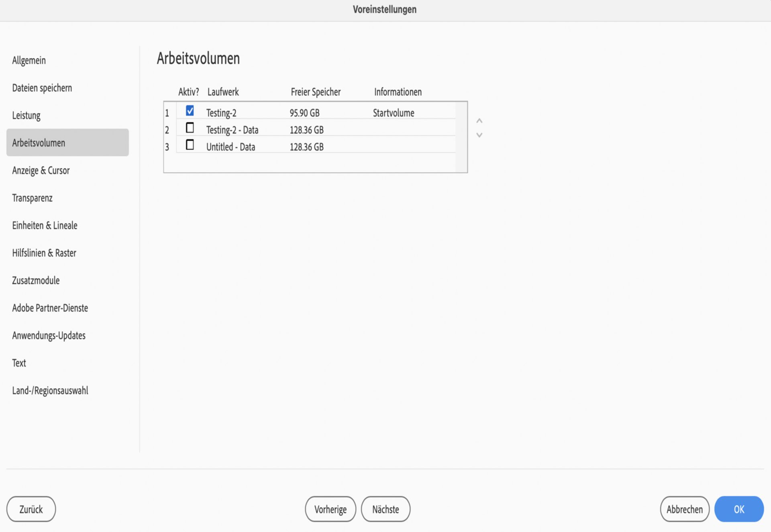Click the Freier Speicher column header

(316, 92)
